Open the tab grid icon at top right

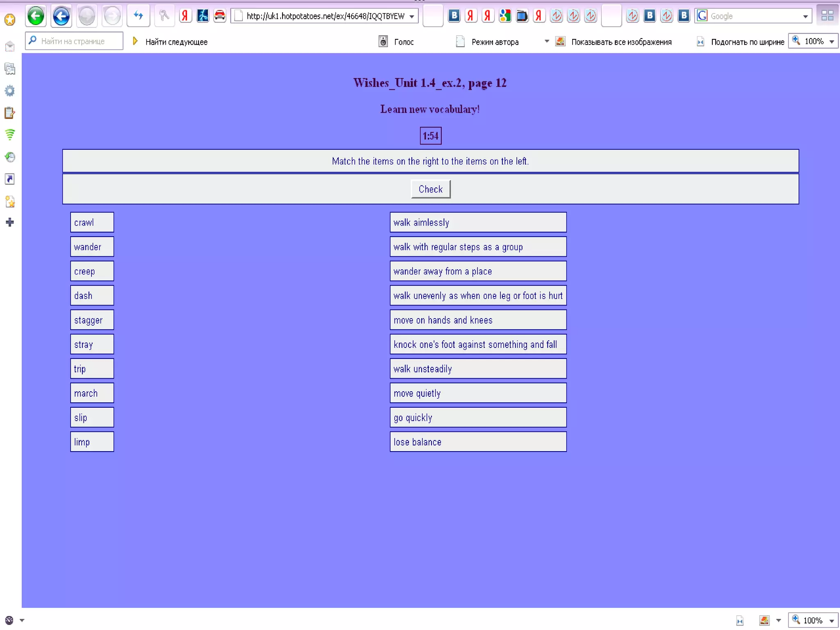point(827,16)
